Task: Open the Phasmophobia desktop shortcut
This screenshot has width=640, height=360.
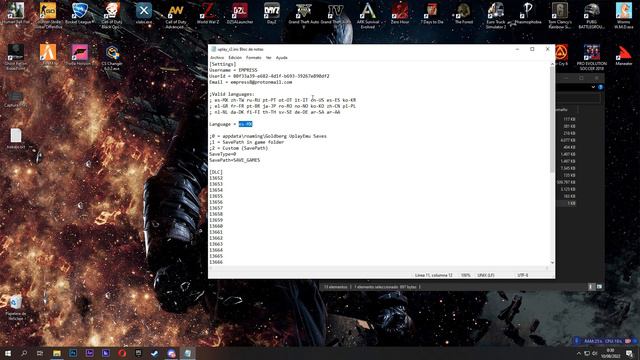Action: (528, 13)
